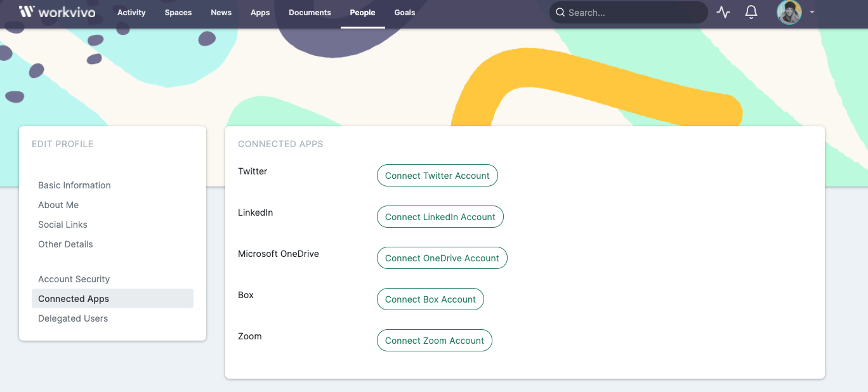
Task: Click Connect OneDrive Account button
Action: [442, 258]
